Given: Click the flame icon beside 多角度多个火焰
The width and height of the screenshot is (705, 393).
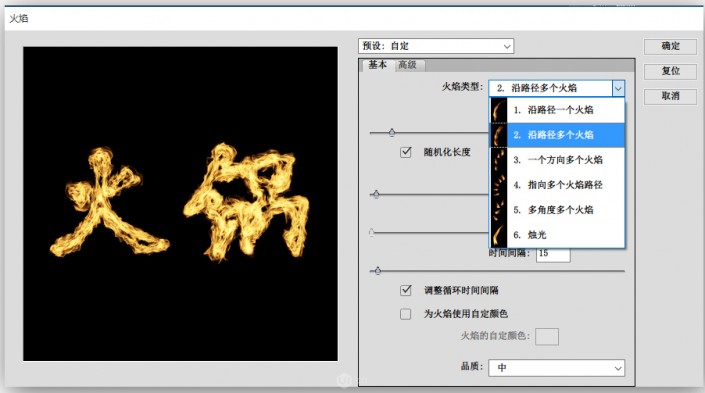Looking at the screenshot, I should click(499, 210).
